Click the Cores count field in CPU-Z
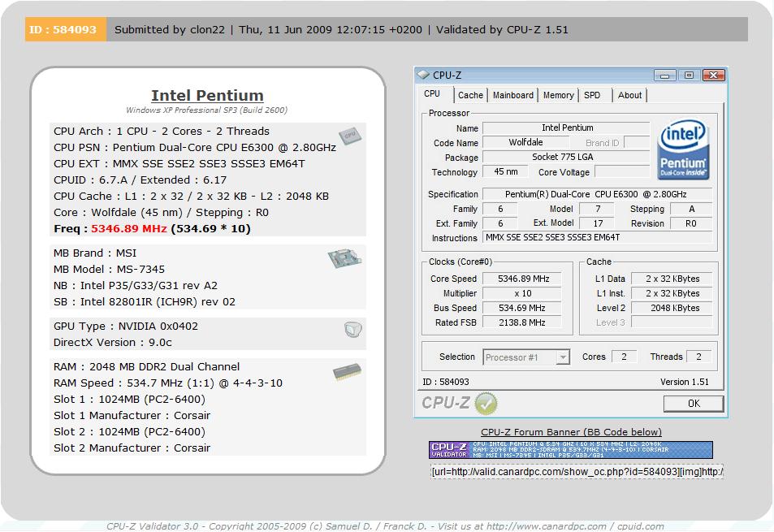The height and width of the screenshot is (532, 774). [624, 357]
